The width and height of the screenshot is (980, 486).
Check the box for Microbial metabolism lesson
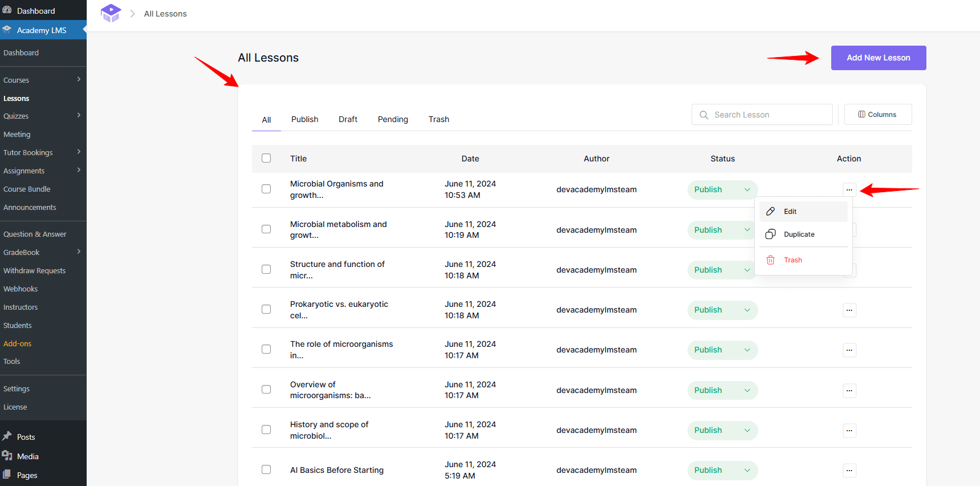[x=266, y=229]
